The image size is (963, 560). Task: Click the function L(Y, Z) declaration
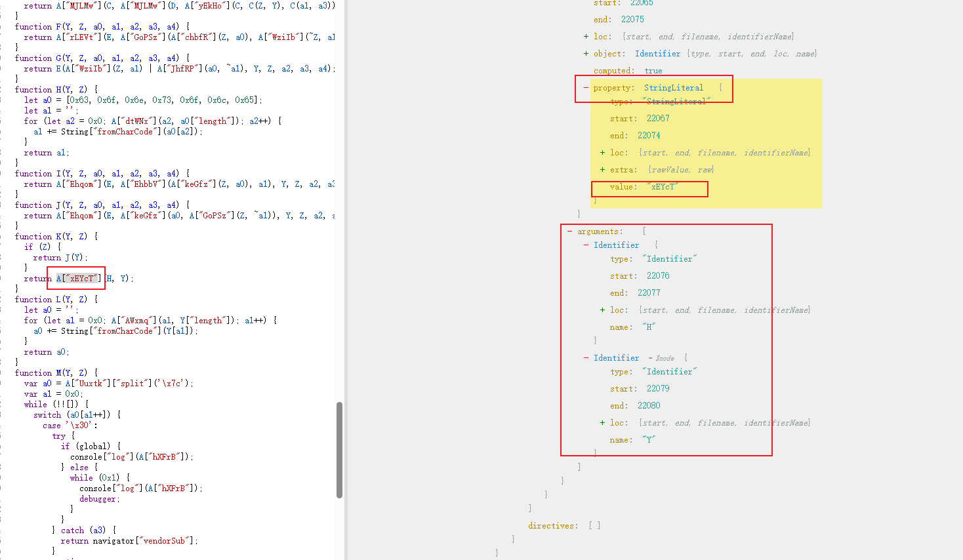pos(56,300)
